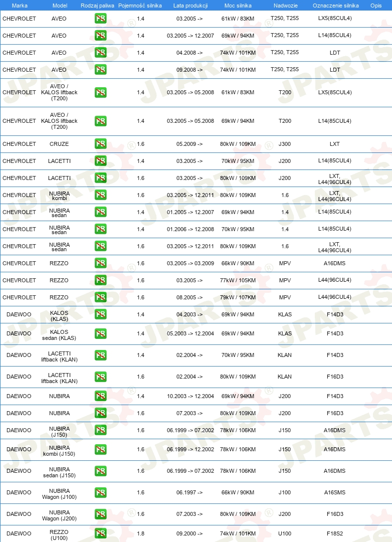Click the fuel icon for Aveo 03.2005 -> 12.2007 row
Screen dimensions: 392x542
pos(101,35)
